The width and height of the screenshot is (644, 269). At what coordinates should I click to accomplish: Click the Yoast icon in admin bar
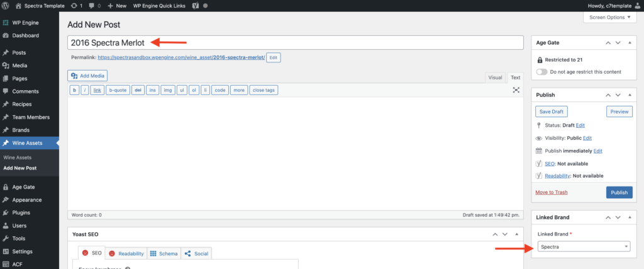tap(196, 6)
